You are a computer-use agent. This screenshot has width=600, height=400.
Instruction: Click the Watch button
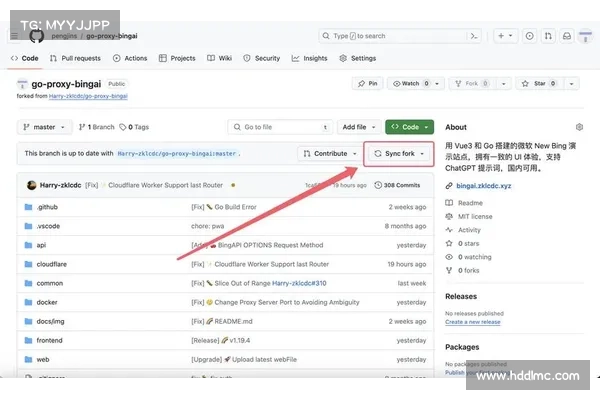(410, 83)
